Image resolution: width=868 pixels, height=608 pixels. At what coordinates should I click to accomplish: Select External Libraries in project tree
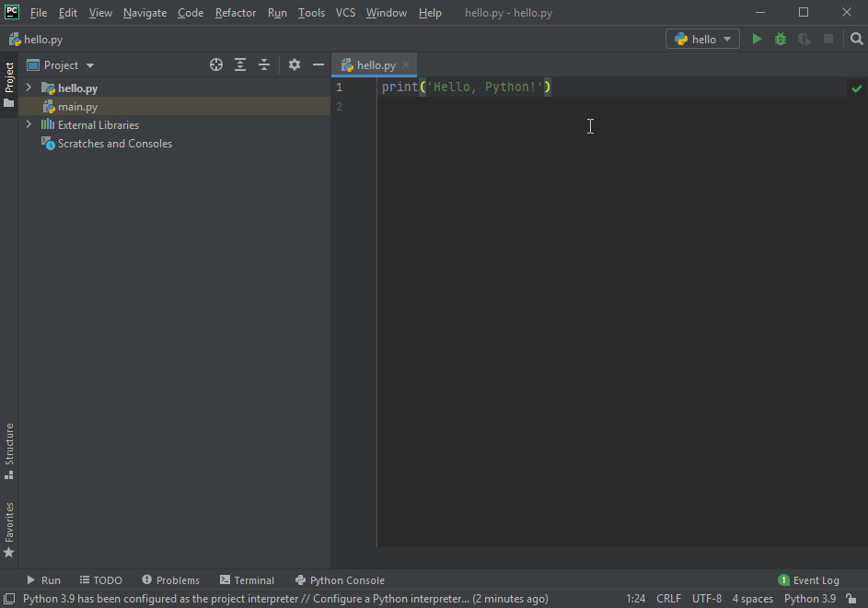point(98,125)
